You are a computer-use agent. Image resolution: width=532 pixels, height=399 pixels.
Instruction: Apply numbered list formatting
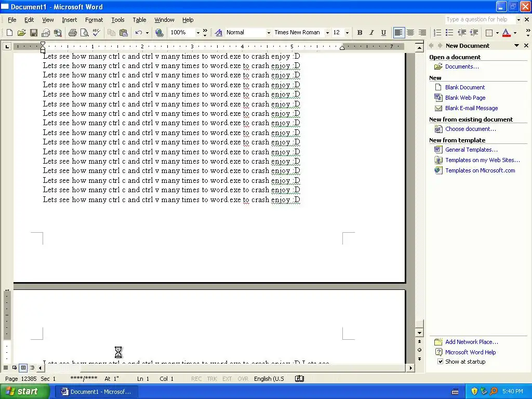point(437,33)
